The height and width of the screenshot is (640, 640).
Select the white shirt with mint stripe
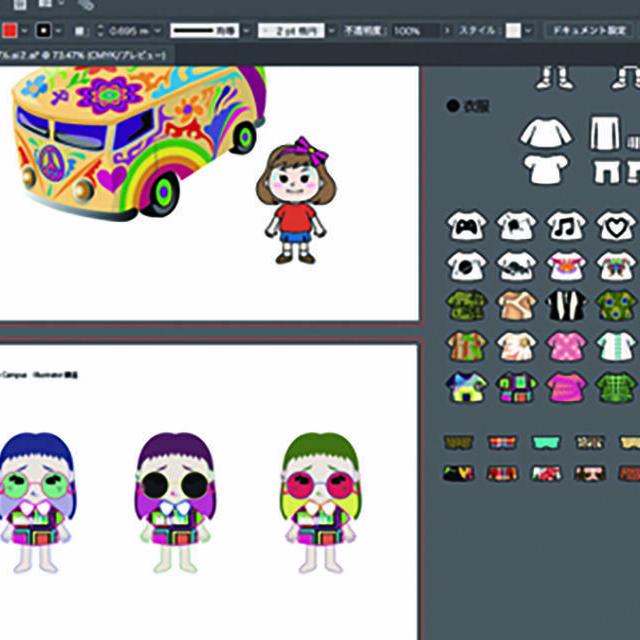pos(616,346)
